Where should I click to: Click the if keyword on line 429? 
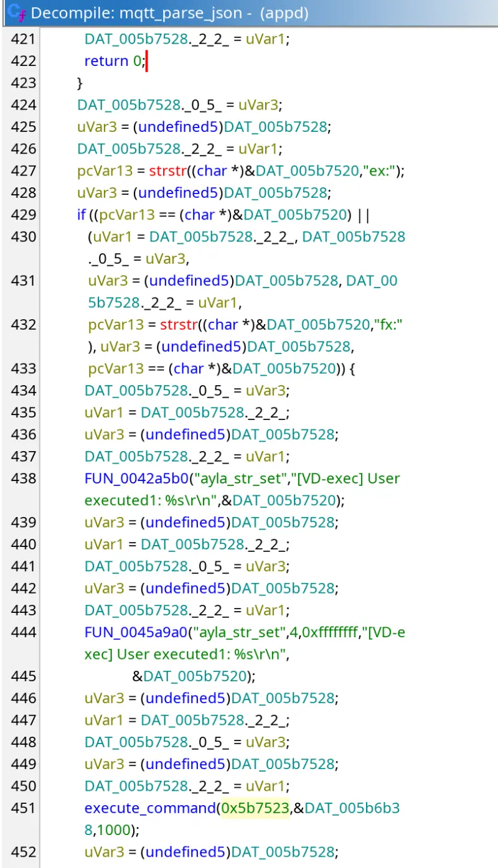point(81,215)
